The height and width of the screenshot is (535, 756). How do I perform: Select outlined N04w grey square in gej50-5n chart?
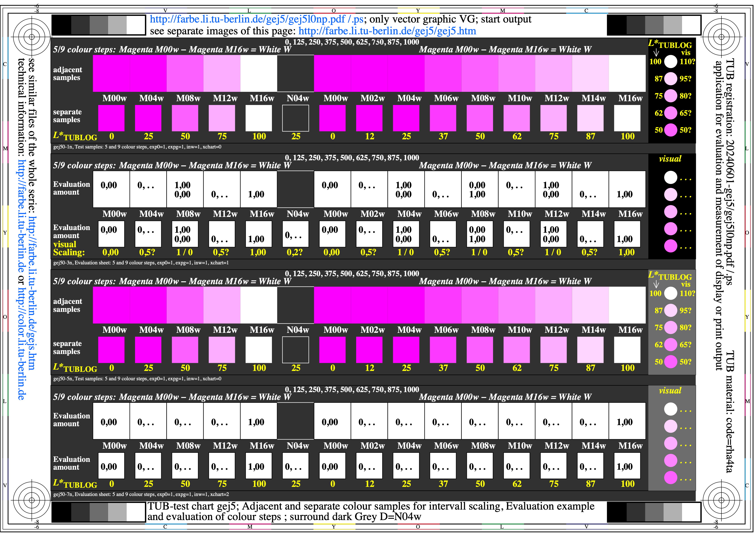296,350
